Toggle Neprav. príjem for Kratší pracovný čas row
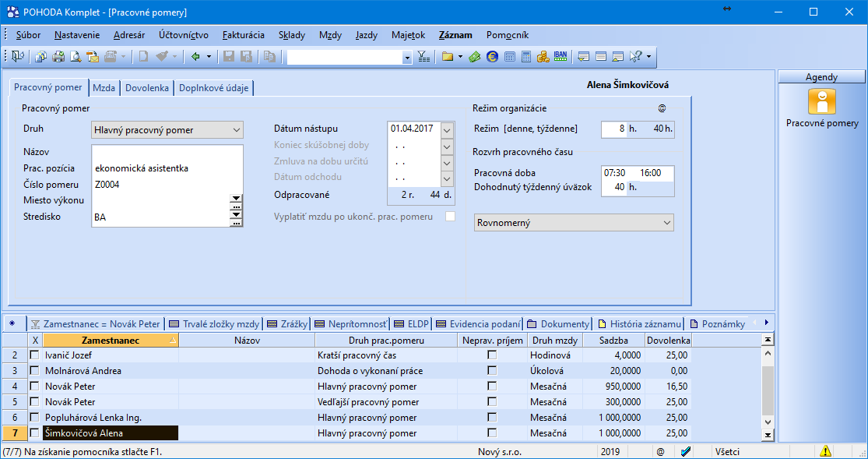The height and width of the screenshot is (459, 868). (x=492, y=355)
